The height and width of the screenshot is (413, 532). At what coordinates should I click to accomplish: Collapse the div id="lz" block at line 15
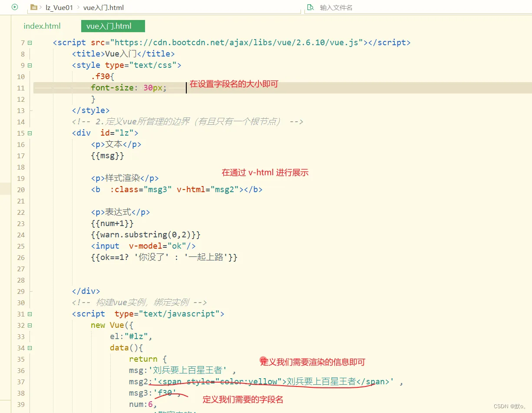coord(30,133)
